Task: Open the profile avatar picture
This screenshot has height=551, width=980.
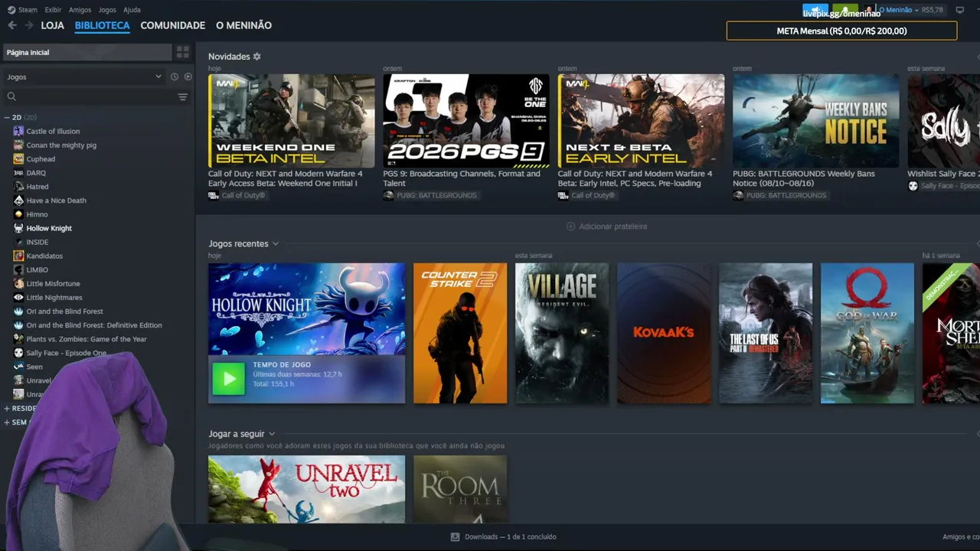Action: [869, 10]
